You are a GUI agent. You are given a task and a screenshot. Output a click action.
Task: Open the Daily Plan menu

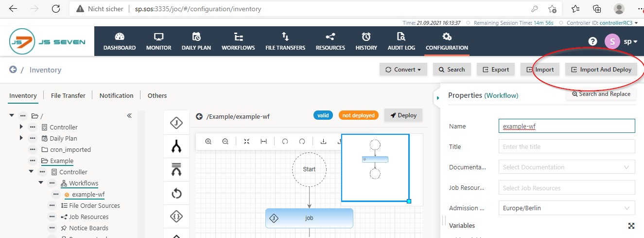196,41
